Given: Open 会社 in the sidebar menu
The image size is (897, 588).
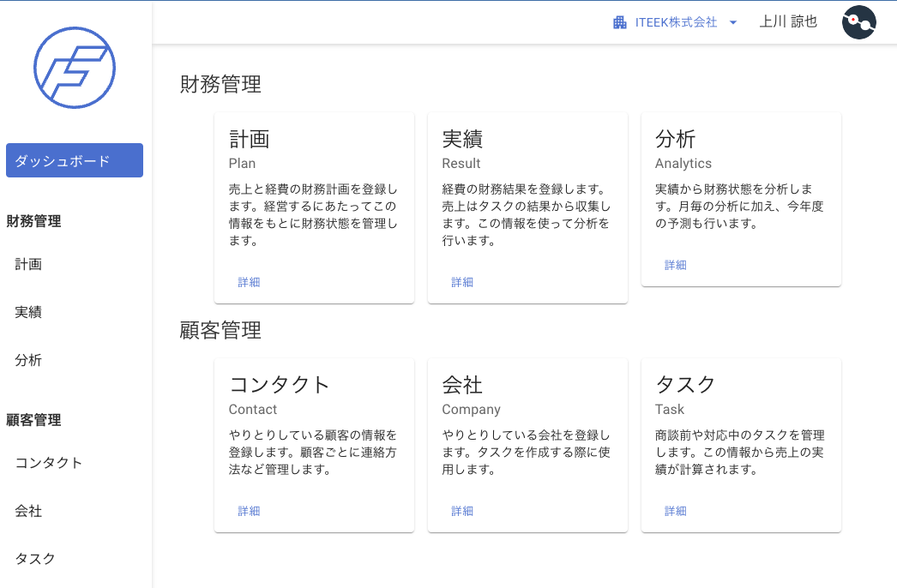Looking at the screenshot, I should click(x=28, y=511).
